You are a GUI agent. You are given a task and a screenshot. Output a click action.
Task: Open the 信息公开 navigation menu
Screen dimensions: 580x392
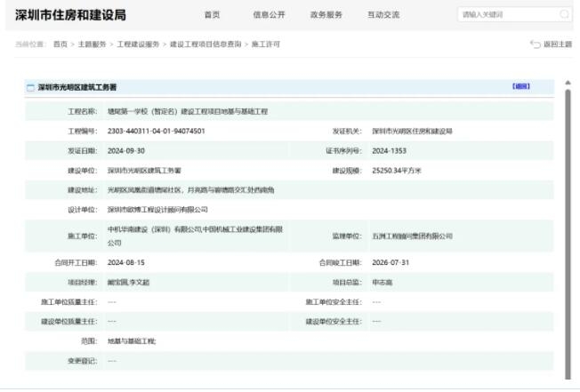coord(268,15)
